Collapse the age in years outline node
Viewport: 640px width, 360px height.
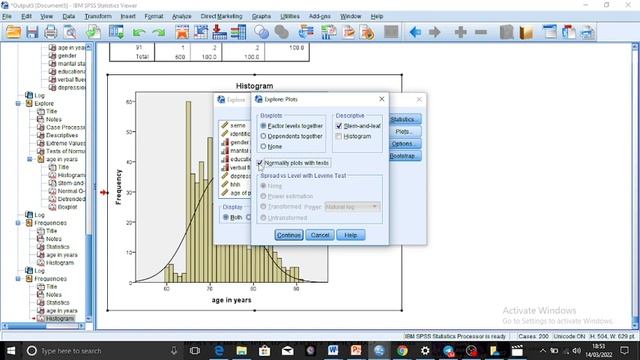[x=30, y=159]
